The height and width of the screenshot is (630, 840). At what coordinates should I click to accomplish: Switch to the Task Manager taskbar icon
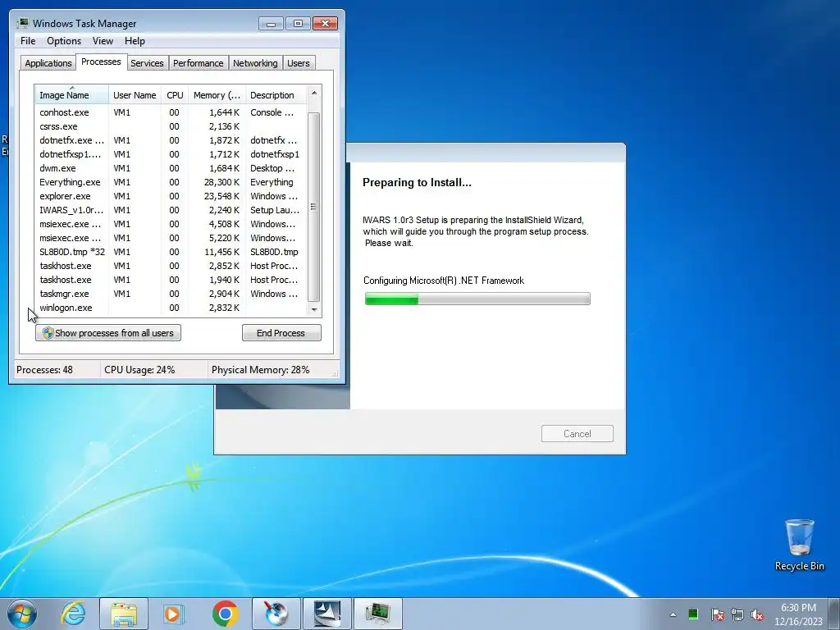[377, 614]
